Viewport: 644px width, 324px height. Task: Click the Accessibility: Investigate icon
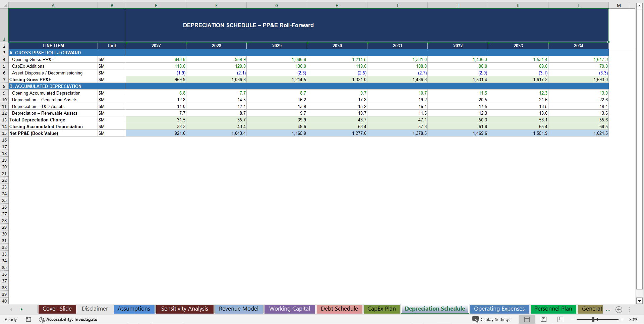click(42, 319)
